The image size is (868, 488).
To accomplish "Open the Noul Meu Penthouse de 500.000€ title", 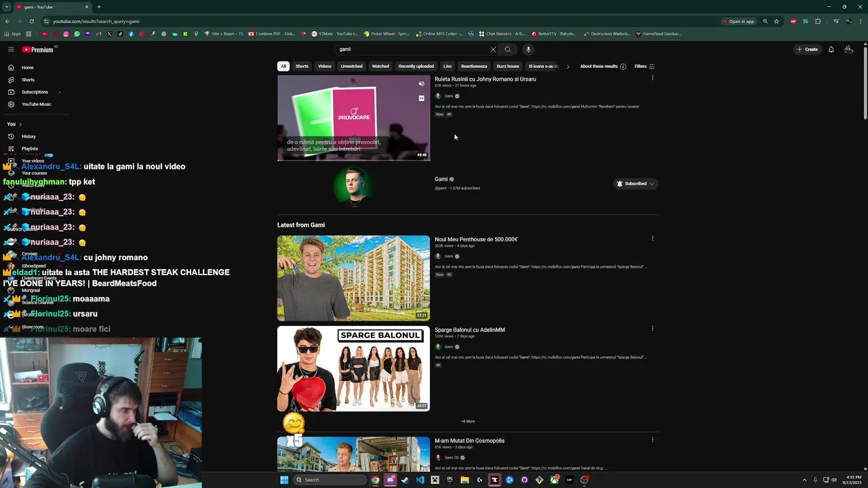I will pyautogui.click(x=476, y=239).
